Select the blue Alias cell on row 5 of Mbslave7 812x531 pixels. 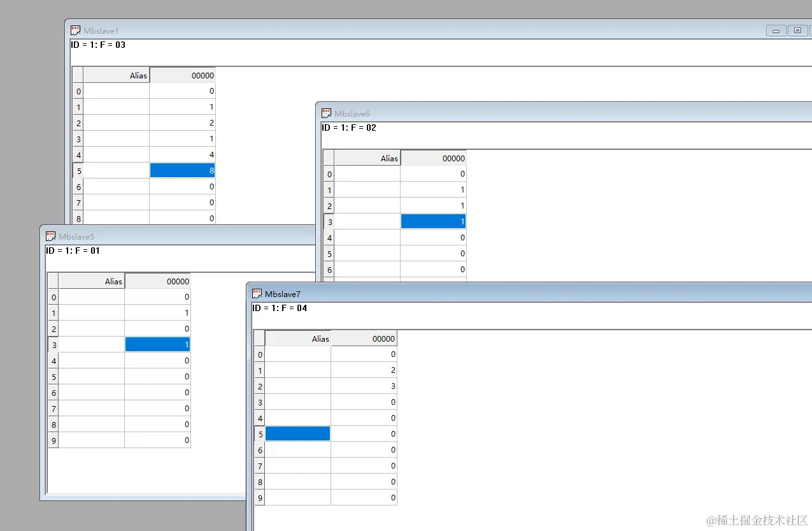coord(297,433)
